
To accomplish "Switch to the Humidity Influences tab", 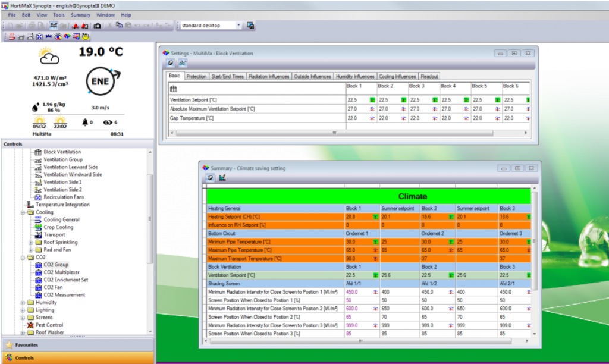I will 355,77.
